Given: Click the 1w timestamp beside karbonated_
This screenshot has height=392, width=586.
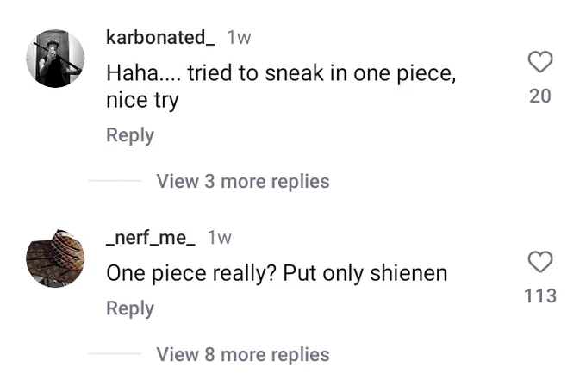Looking at the screenshot, I should coord(240,37).
